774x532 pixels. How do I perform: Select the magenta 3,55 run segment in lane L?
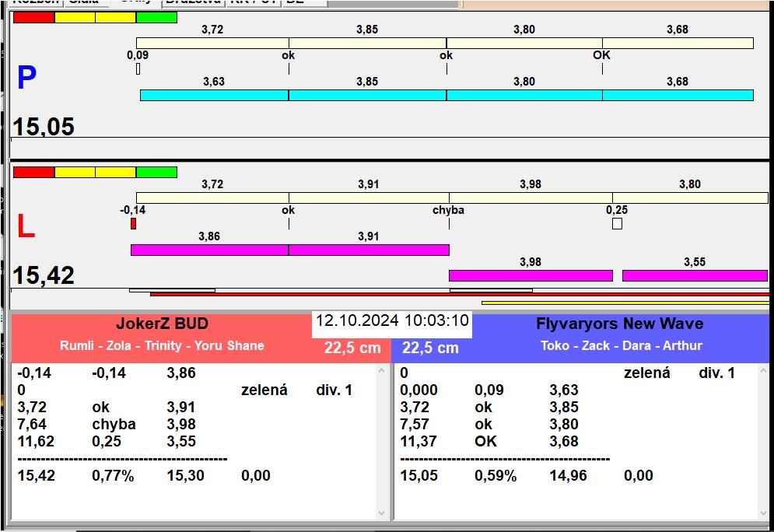695,275
